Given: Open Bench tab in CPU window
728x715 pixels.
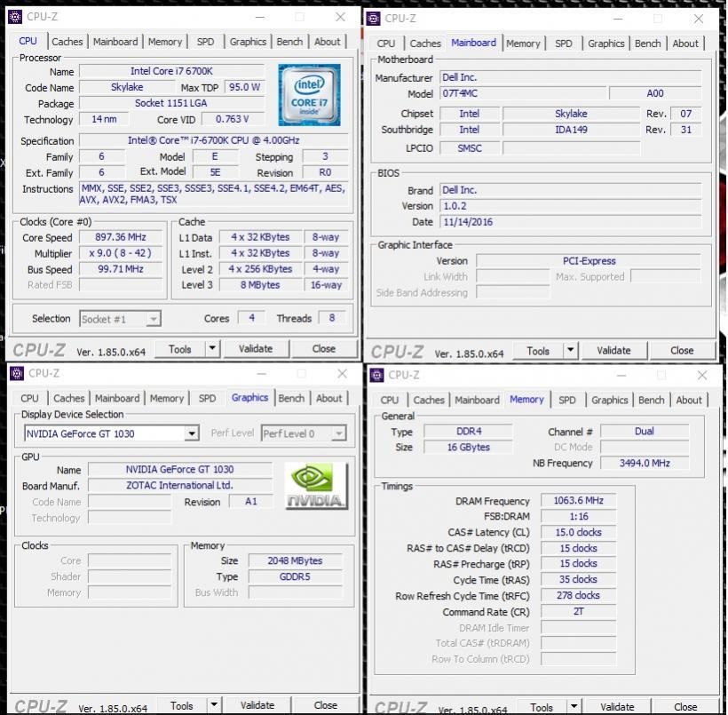Looking at the screenshot, I should 289,42.
